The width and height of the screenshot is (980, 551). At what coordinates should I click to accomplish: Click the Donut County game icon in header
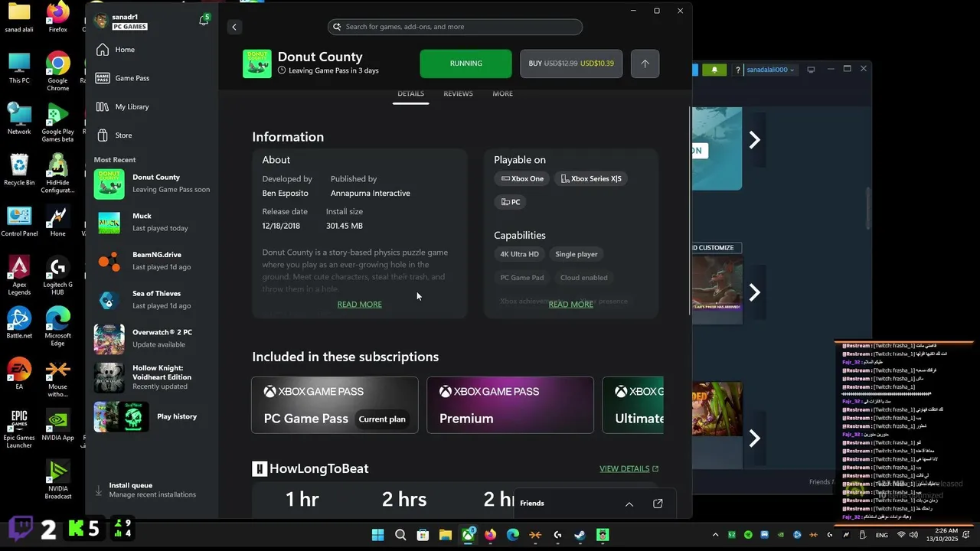[257, 64]
